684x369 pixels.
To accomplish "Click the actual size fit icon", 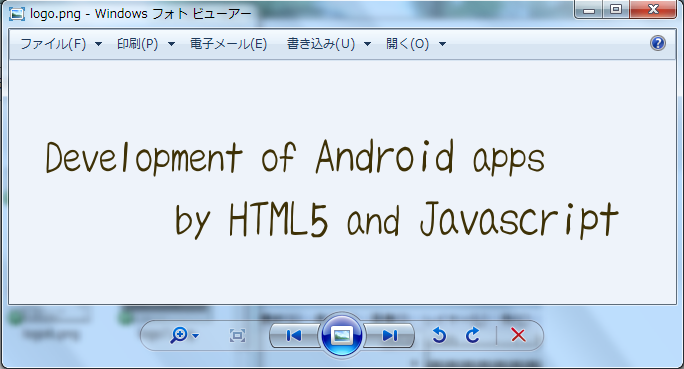I will point(237,335).
